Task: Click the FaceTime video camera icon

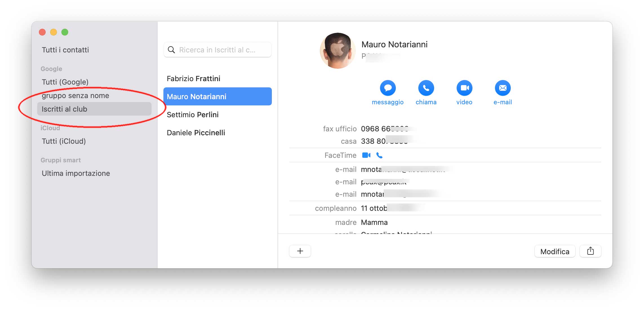Action: 366,155
